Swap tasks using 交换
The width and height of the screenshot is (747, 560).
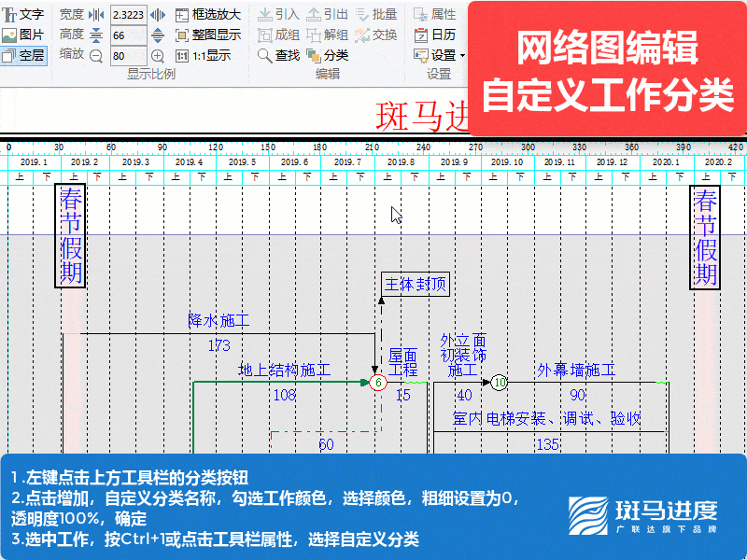[x=376, y=35]
